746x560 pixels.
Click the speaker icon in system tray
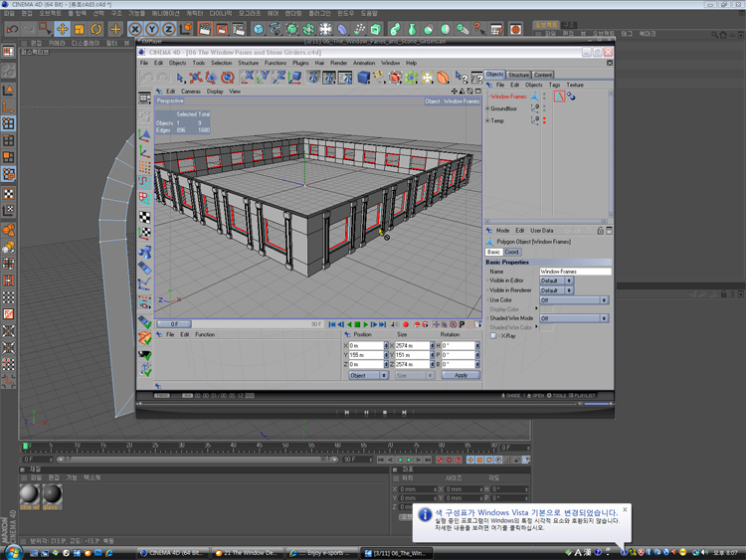click(704, 552)
